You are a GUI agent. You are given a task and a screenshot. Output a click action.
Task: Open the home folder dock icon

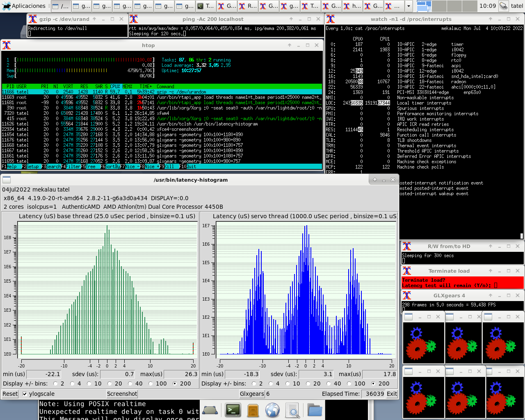[x=315, y=410]
